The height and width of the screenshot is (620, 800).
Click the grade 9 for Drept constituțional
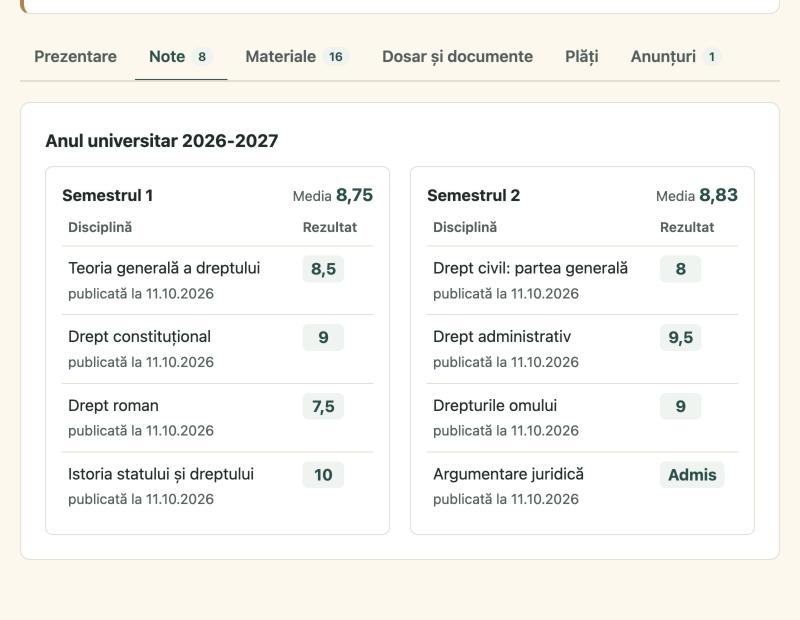tap(323, 337)
